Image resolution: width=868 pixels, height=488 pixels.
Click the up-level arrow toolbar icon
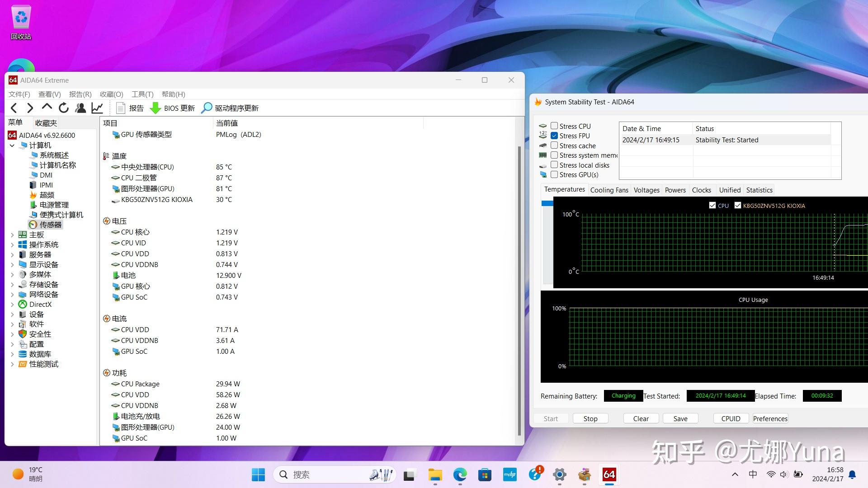click(x=47, y=108)
